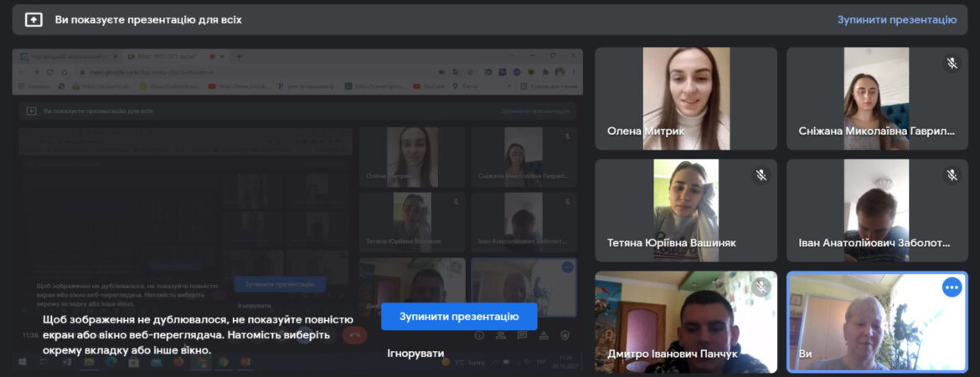Click participants icon in shared screen preview
The width and height of the screenshot is (980, 377).
(501, 335)
